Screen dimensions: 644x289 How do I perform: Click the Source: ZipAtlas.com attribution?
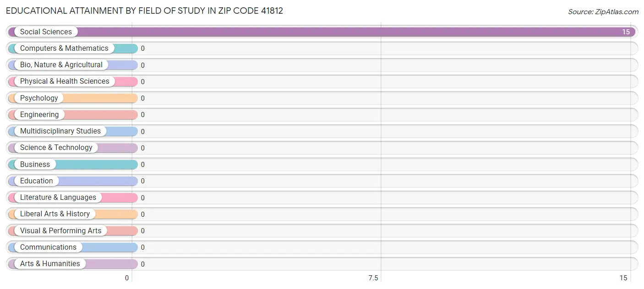(603, 12)
